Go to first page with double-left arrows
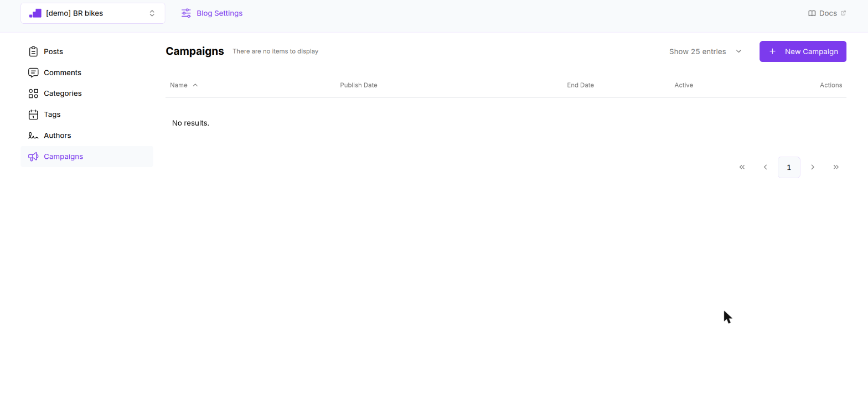The image size is (868, 405). (x=742, y=167)
